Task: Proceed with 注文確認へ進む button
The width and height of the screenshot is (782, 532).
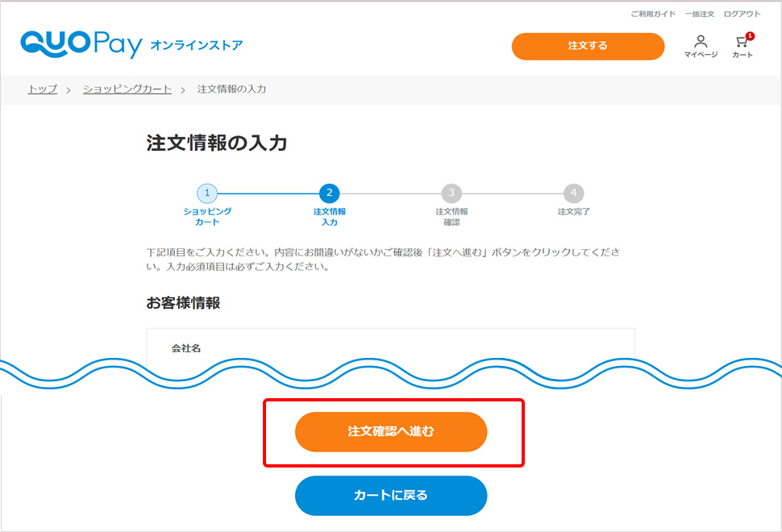Action: coord(391,432)
